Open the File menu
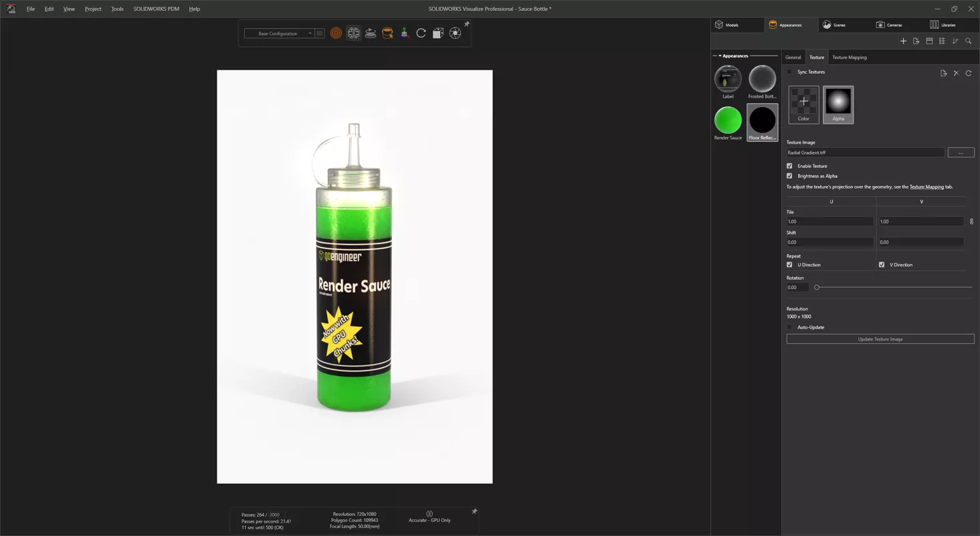The width and height of the screenshot is (980, 536). click(x=31, y=9)
